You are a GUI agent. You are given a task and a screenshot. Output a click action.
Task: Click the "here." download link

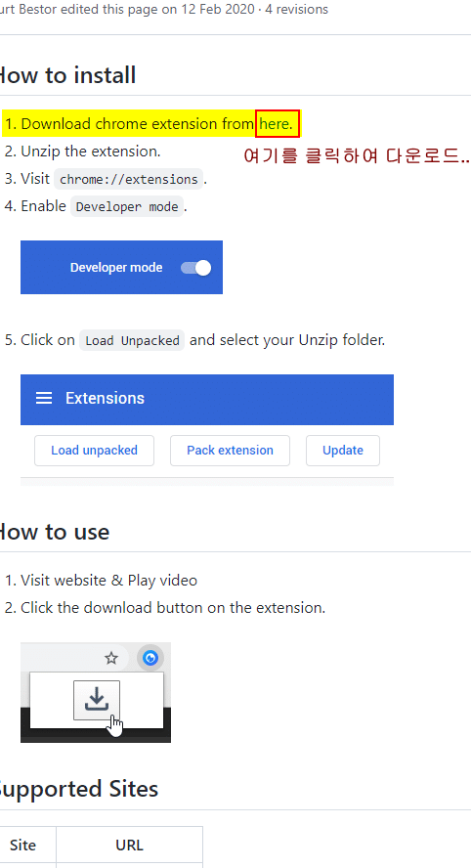tap(276, 123)
